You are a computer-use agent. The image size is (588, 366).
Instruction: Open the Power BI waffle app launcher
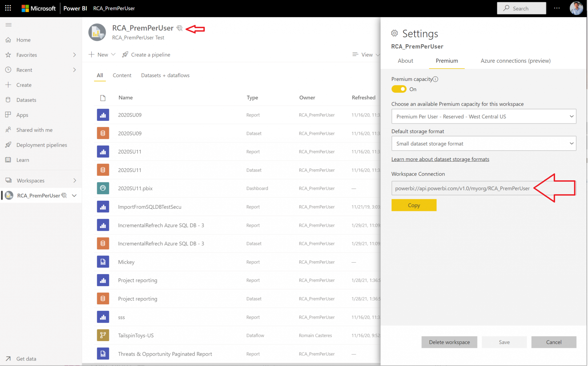[8, 8]
